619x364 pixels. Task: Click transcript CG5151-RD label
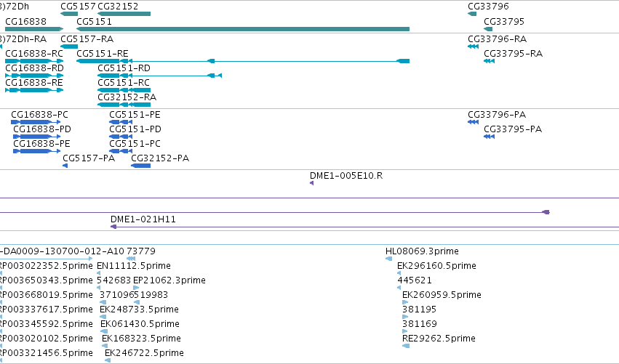click(124, 68)
